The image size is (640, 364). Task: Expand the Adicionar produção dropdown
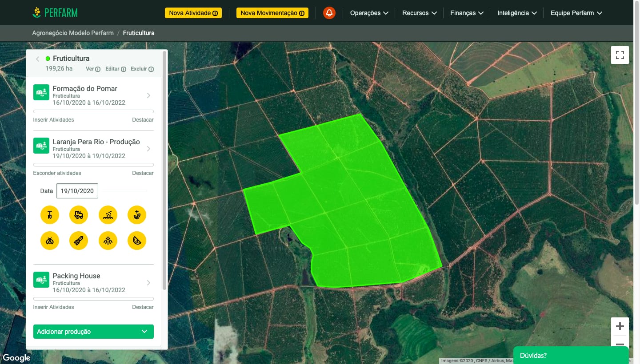point(93,332)
